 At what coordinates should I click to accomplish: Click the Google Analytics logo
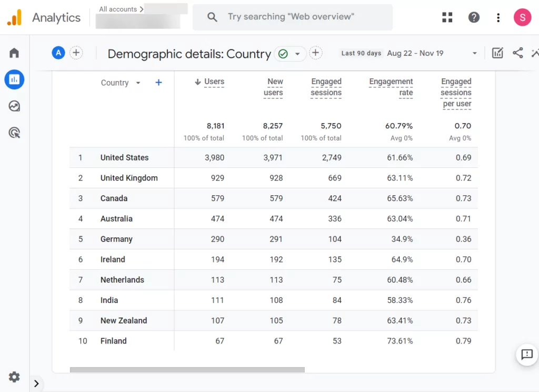click(14, 17)
